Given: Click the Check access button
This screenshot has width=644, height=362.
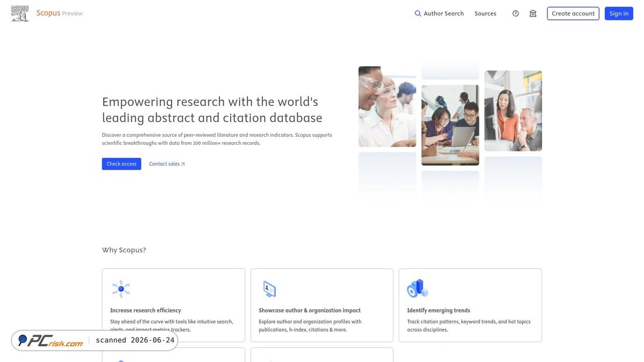Looking at the screenshot, I should click(x=121, y=164).
